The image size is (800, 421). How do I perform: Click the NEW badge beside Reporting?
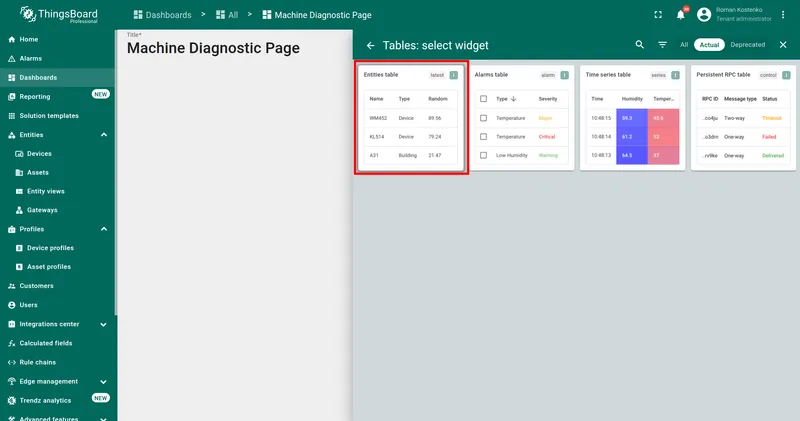(x=101, y=94)
